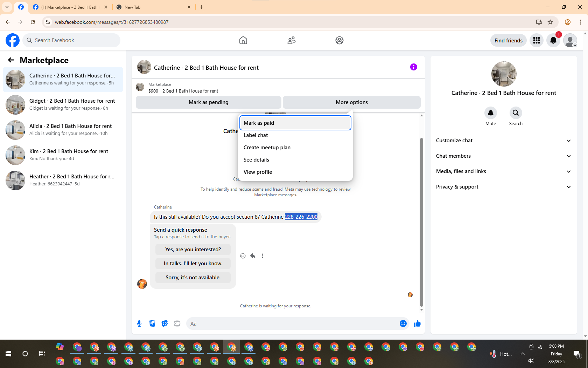Open a new browser tab

click(202, 7)
